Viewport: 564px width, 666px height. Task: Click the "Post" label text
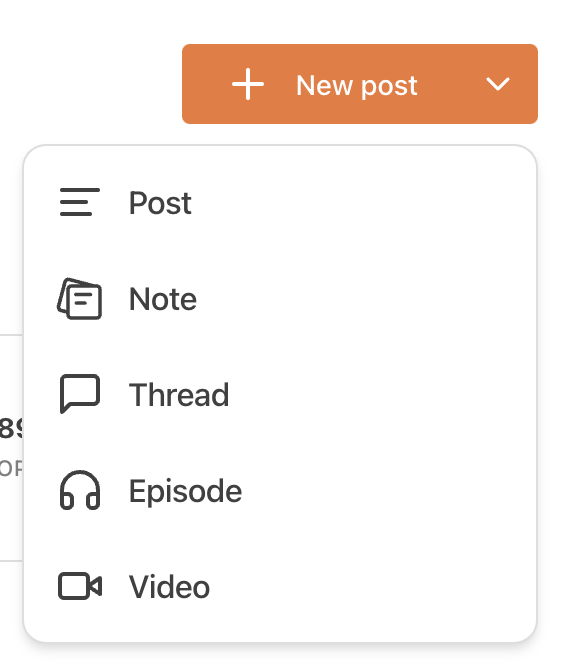tap(160, 203)
